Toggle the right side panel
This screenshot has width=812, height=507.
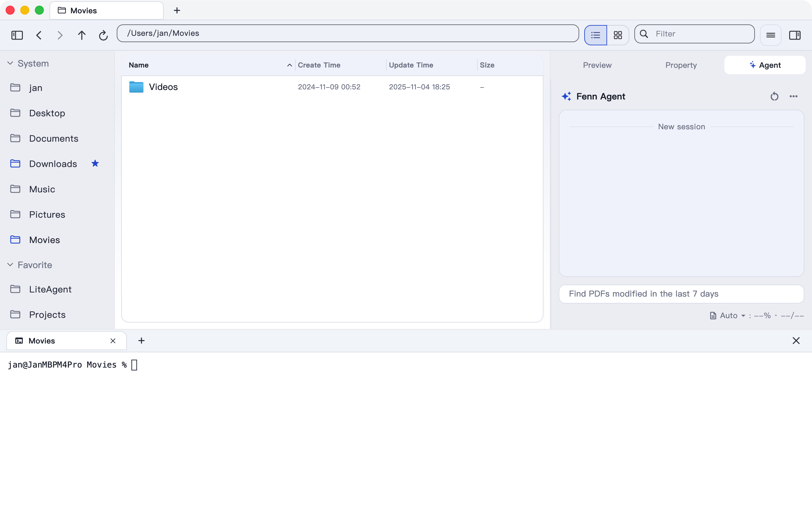click(x=795, y=35)
